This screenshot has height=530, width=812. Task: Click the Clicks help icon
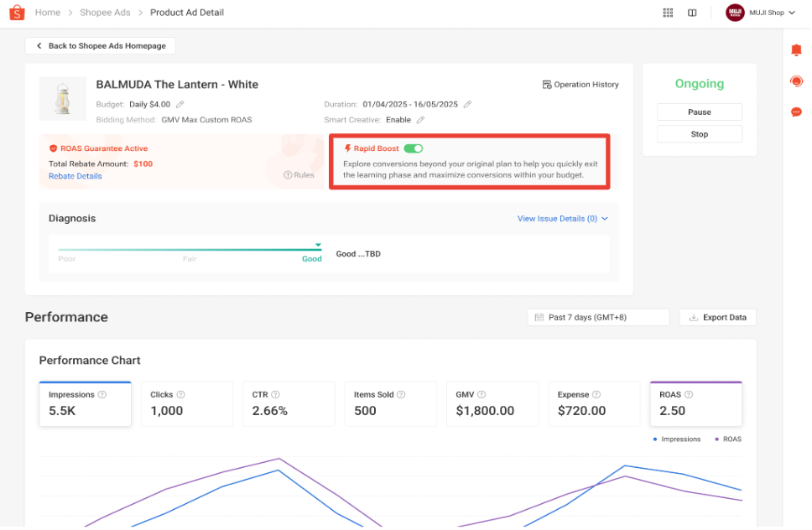pos(180,394)
